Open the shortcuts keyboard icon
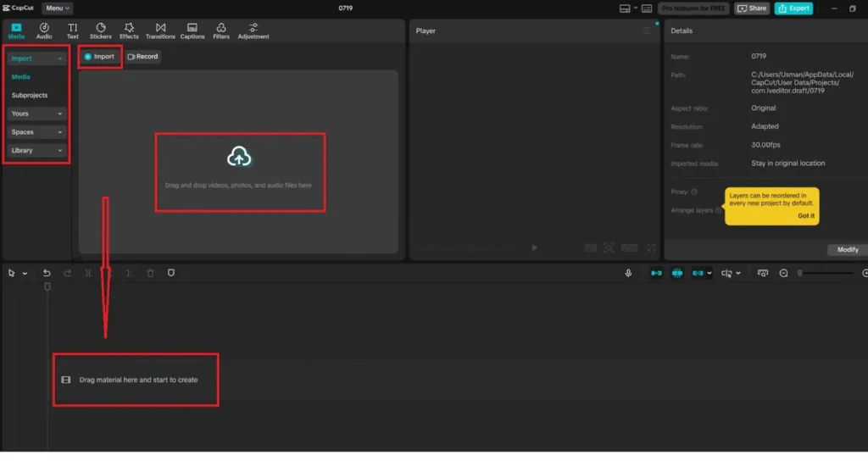Image resolution: width=868 pixels, height=461 pixels. (x=647, y=8)
